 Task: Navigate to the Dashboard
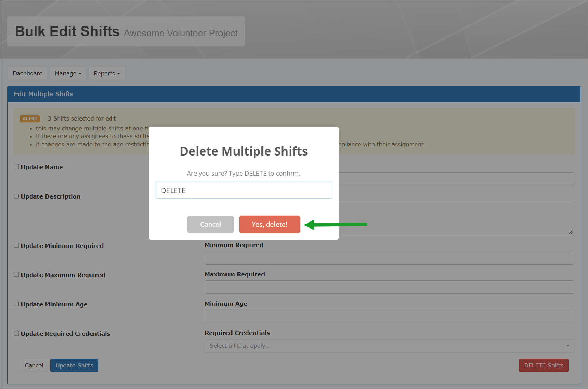click(27, 73)
